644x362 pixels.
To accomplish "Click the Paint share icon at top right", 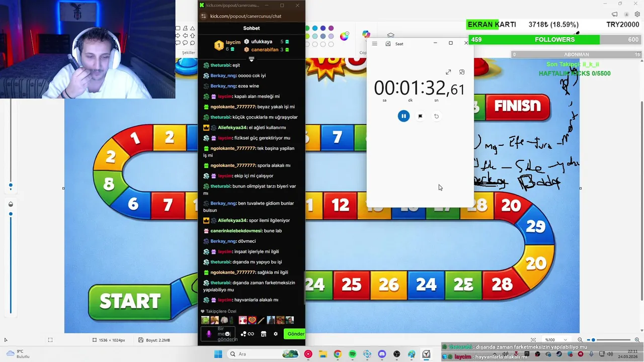I will 614,15.
